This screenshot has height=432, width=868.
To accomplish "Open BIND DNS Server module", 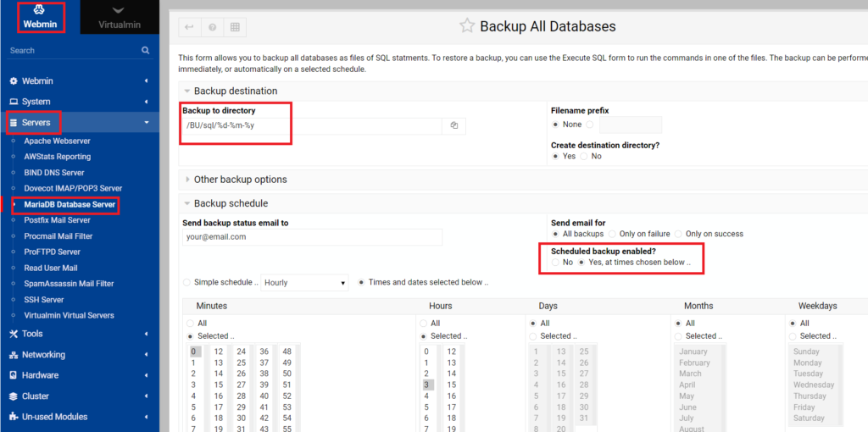I will click(x=53, y=173).
